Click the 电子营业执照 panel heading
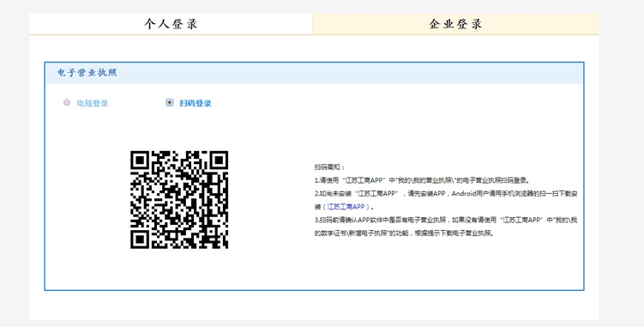 point(87,73)
